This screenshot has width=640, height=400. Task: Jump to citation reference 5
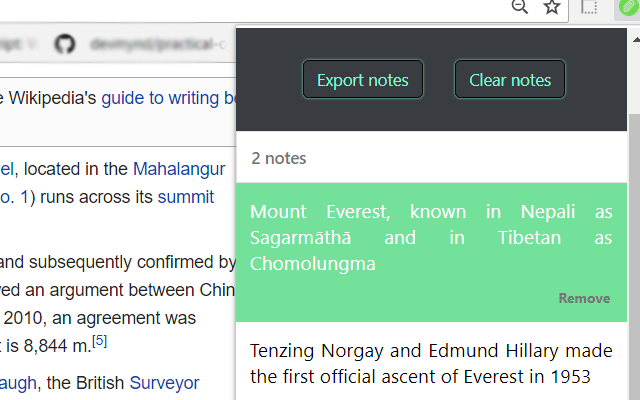(x=100, y=341)
